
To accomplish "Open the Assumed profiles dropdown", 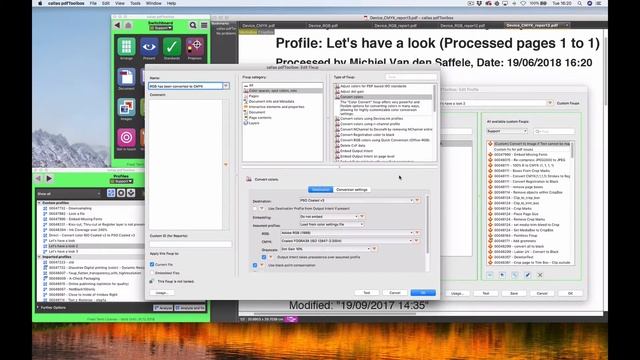I will [x=331, y=224].
